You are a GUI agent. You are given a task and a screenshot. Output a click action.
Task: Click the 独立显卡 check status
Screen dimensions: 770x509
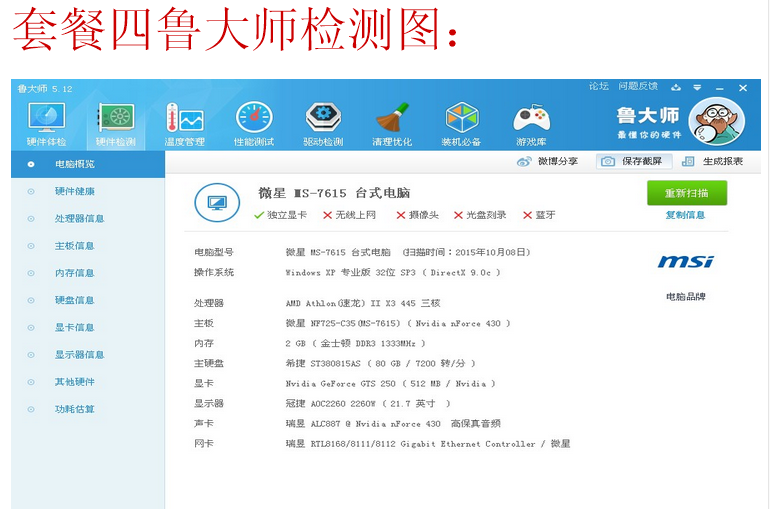tap(280, 215)
